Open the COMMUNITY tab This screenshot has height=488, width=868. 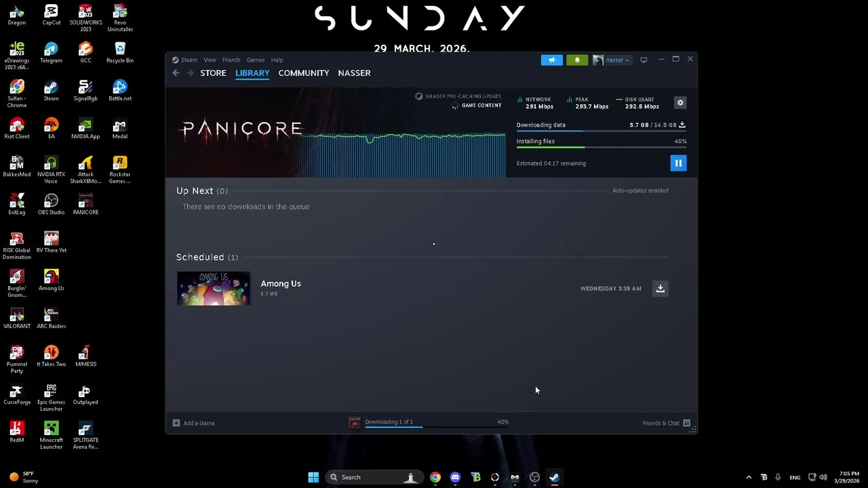[x=304, y=73]
